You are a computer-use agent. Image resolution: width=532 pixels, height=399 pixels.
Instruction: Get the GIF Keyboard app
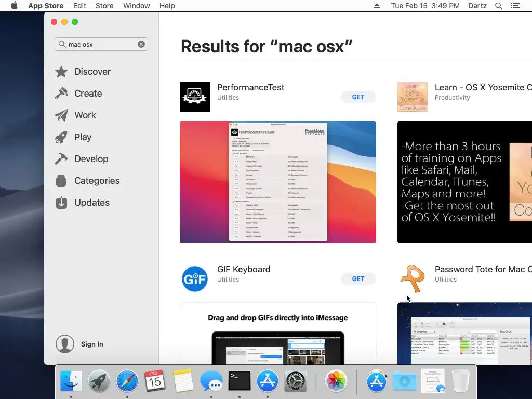(x=358, y=279)
